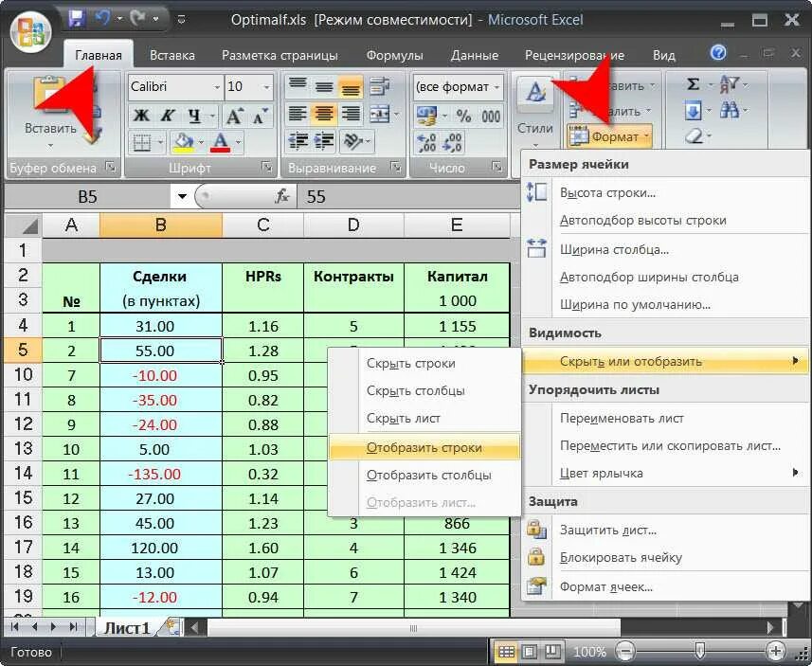The height and width of the screenshot is (666, 812).
Task: Decrease cell indent
Action: coord(298,141)
